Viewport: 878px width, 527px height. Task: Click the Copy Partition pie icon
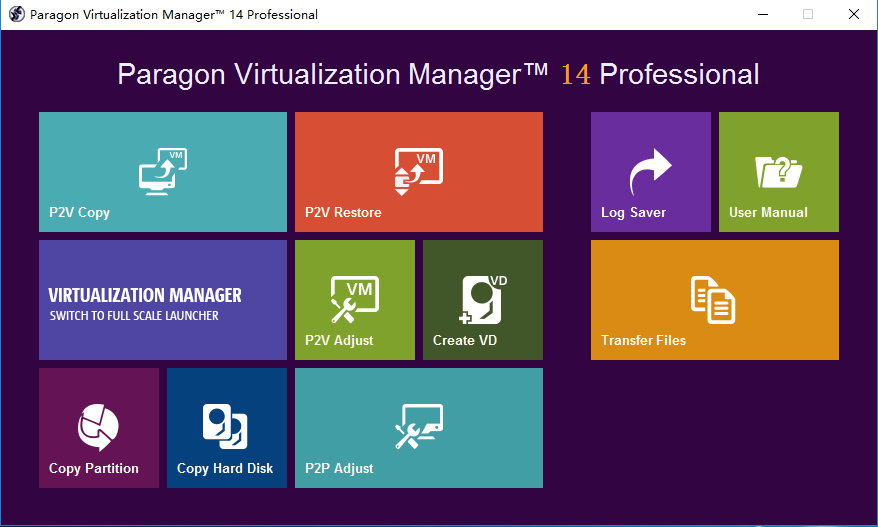click(98, 427)
